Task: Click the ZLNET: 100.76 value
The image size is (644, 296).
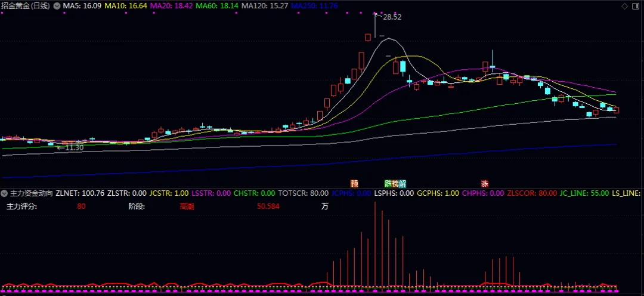Action: click(80, 193)
